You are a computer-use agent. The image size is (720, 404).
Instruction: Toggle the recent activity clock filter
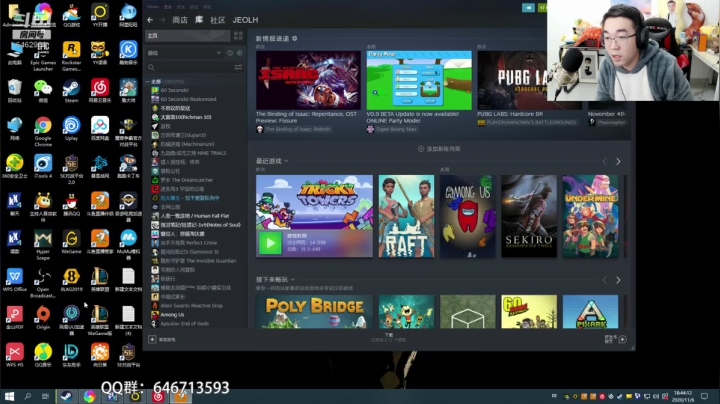point(230,53)
